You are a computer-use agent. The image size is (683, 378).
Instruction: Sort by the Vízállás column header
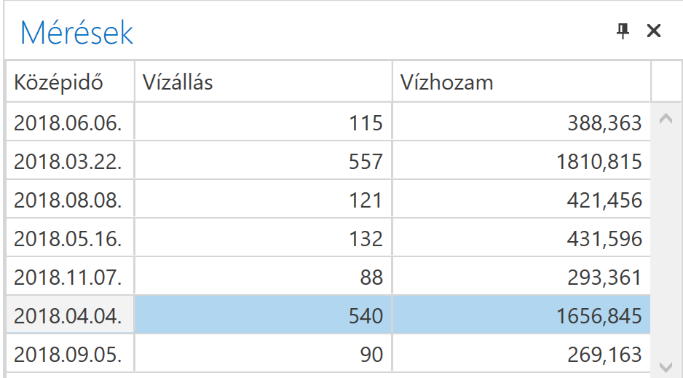pyautogui.click(x=263, y=82)
